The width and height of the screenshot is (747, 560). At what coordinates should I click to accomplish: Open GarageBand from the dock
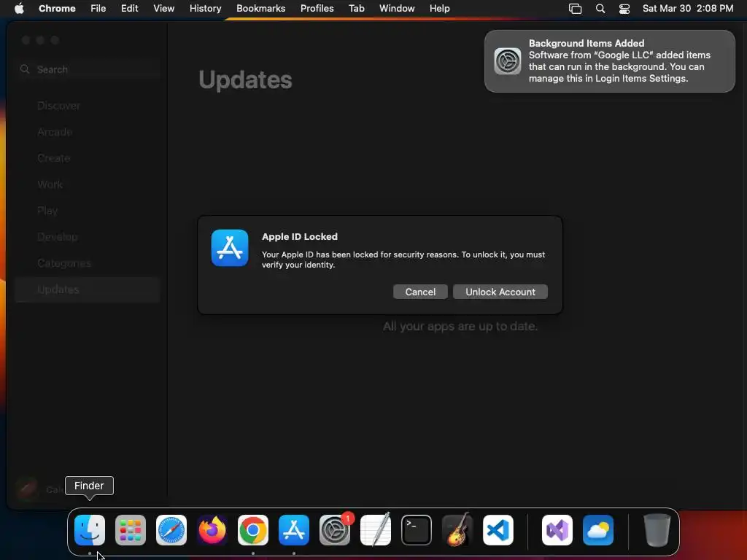(x=457, y=530)
